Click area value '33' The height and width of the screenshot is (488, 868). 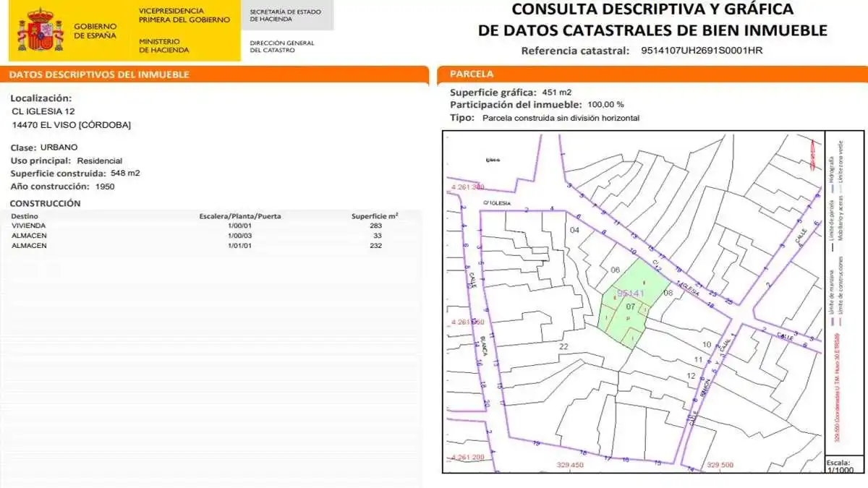377,236
